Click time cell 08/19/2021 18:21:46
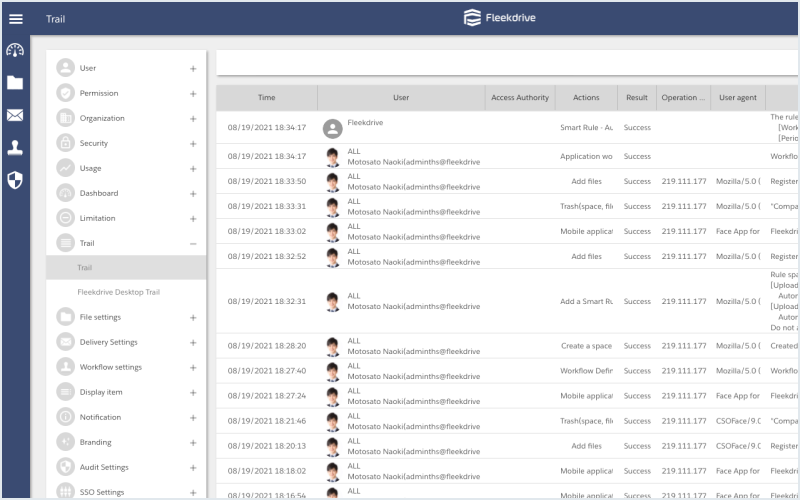 point(267,421)
